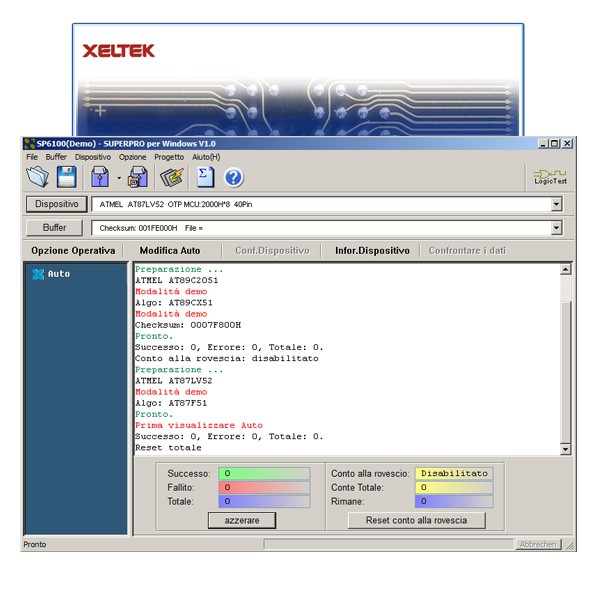Screen dimensions: 600x600
Task: Open the File menu
Action: coord(32,157)
